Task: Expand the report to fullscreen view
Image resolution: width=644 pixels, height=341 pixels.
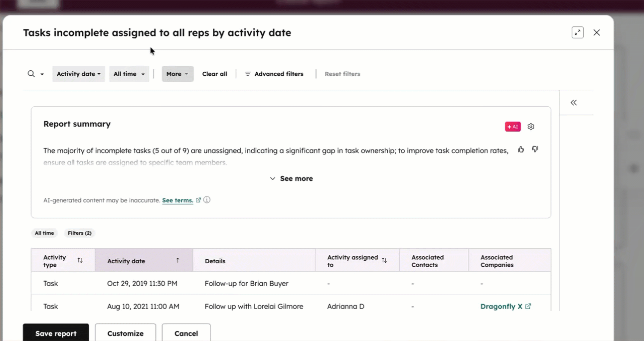Action: pyautogui.click(x=577, y=32)
